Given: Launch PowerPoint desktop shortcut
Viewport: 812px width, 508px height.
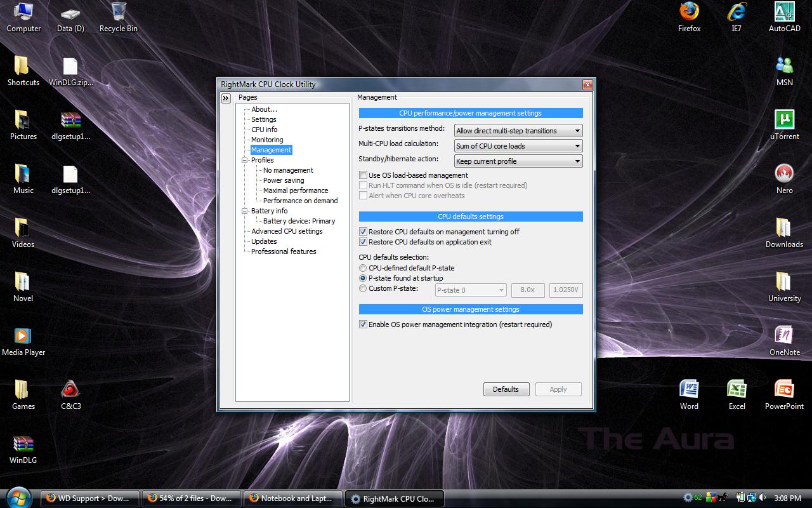Looking at the screenshot, I should point(785,395).
